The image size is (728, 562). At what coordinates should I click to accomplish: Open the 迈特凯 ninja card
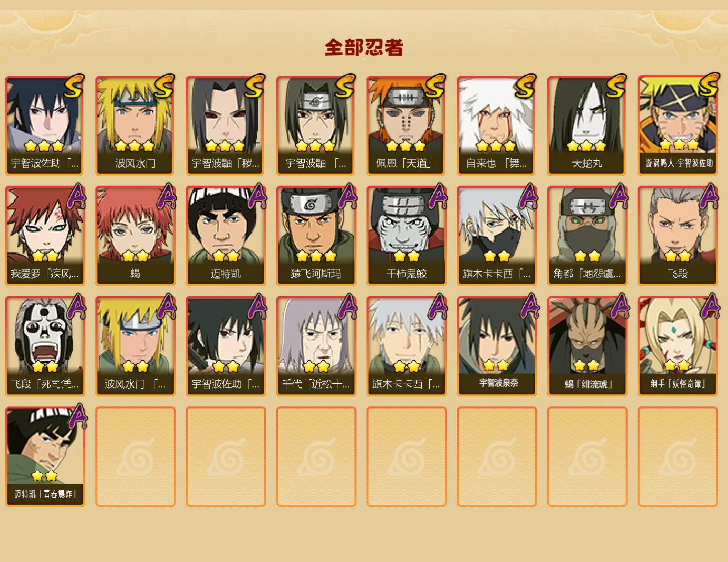tap(225, 236)
